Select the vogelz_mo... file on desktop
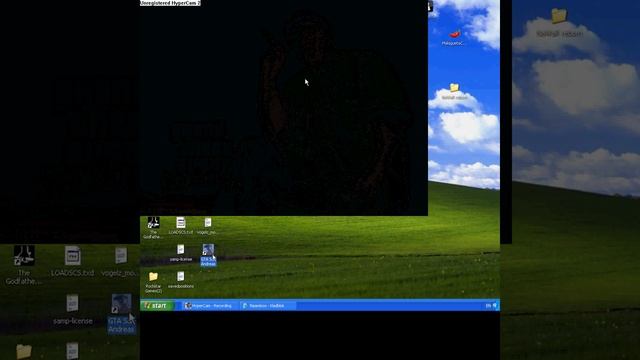The height and width of the screenshot is (360, 640). 207,226
